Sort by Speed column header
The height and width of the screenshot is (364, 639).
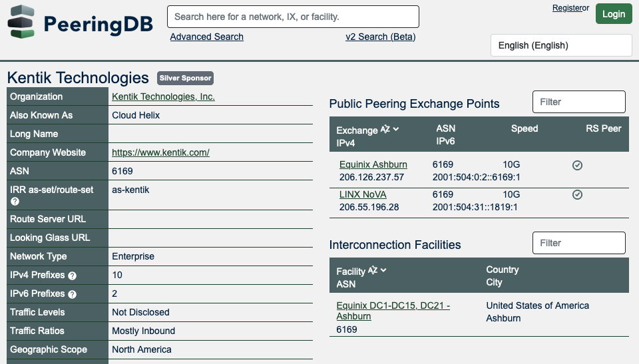tap(525, 128)
